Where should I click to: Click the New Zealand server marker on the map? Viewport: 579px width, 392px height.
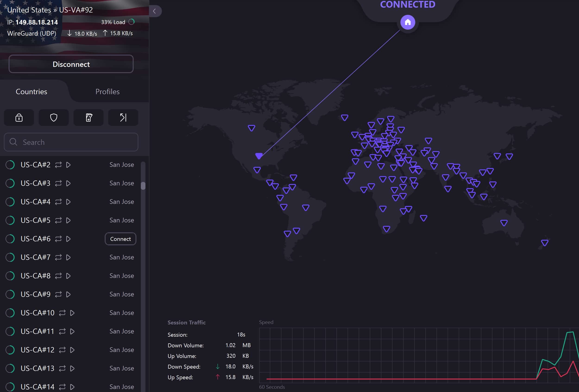pos(545,243)
